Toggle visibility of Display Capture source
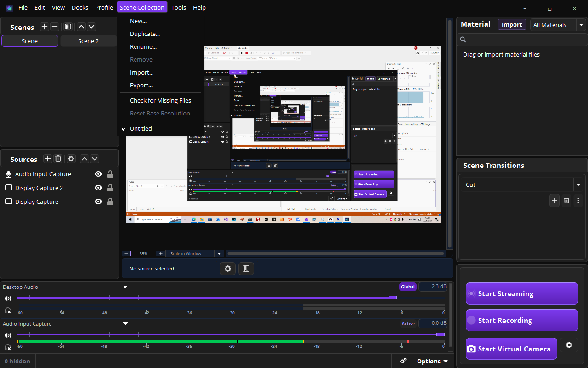Screen dimensions: 588x368 click(x=98, y=201)
